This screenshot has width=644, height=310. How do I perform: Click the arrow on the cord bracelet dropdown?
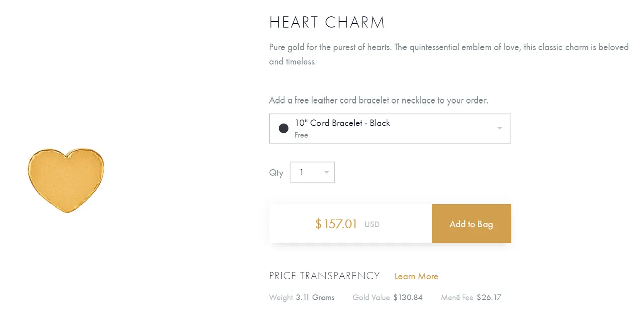coord(499,128)
